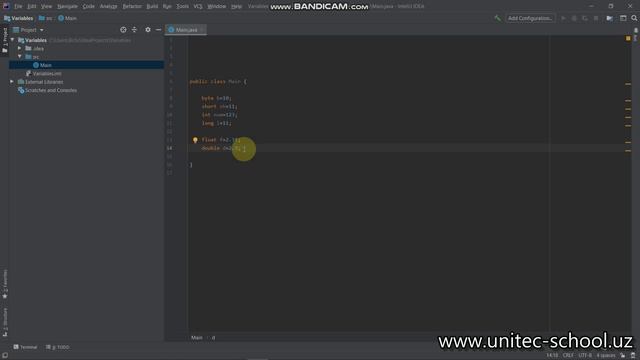Place cursor in the float f declaration line
This screenshot has height=360, width=640.
(x=221, y=140)
